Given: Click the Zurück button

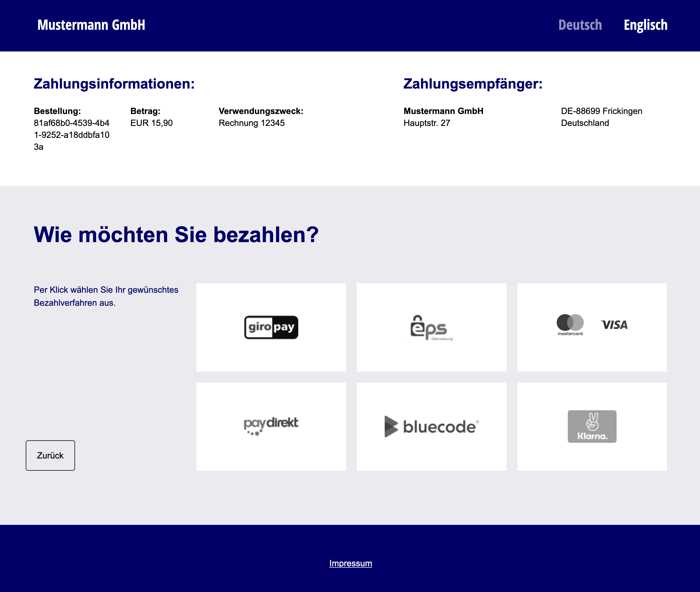Looking at the screenshot, I should tap(50, 456).
